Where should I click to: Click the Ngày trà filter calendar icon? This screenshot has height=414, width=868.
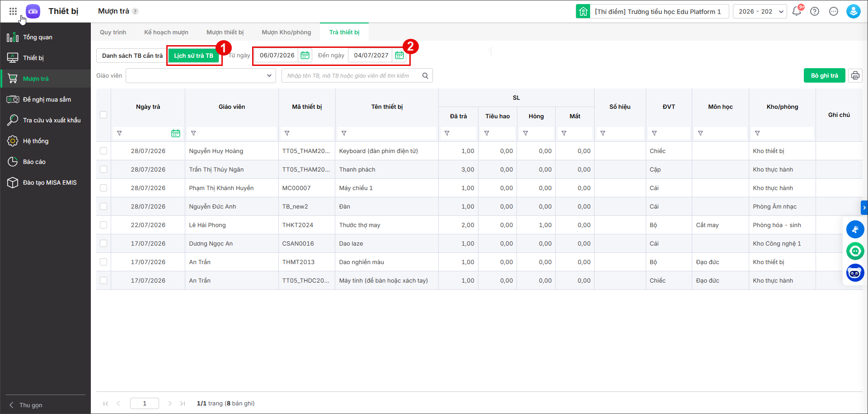point(176,133)
